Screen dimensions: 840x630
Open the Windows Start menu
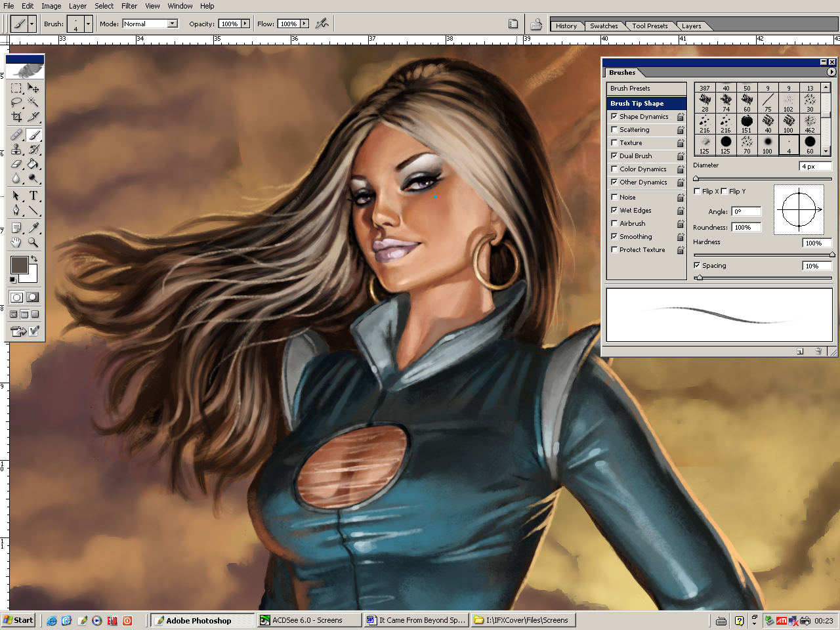click(x=18, y=620)
